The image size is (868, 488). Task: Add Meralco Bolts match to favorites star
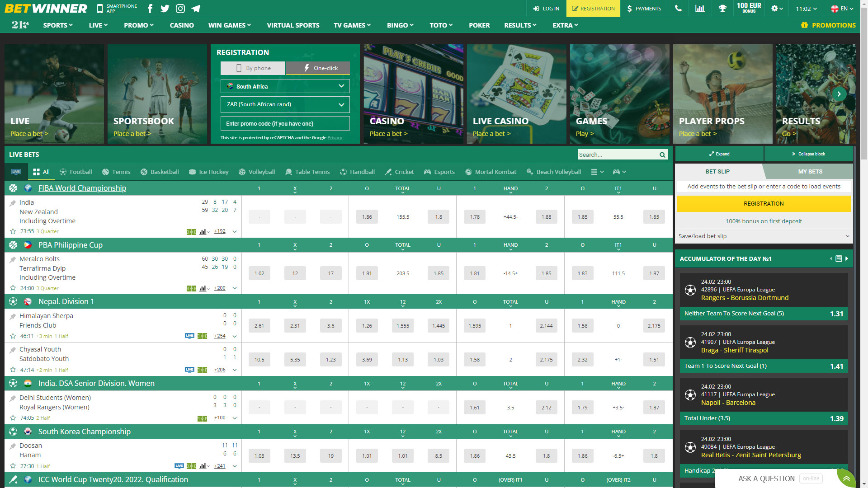click(x=13, y=288)
